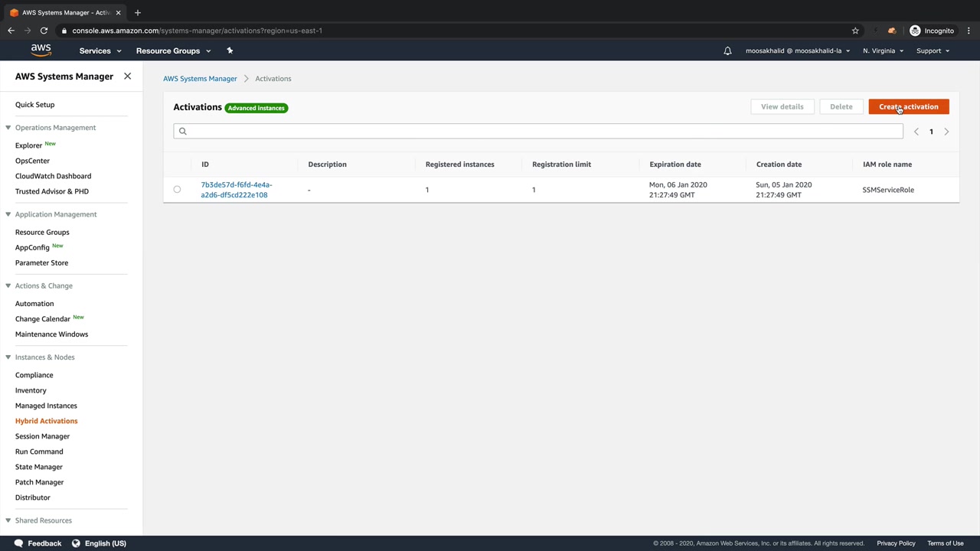Open the Support dropdown menu
The height and width of the screenshot is (551, 980).
point(933,51)
